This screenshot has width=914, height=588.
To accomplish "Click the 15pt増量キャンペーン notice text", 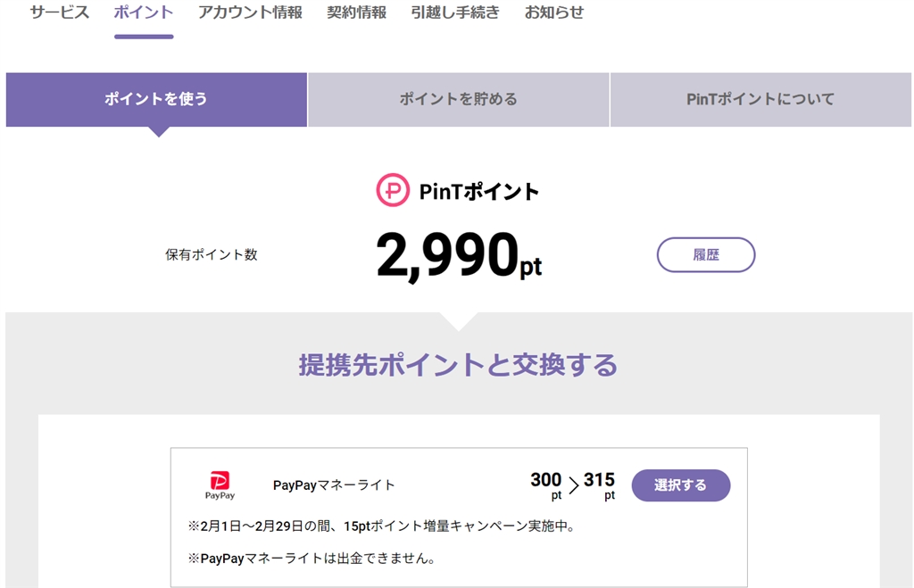I will [x=381, y=526].
